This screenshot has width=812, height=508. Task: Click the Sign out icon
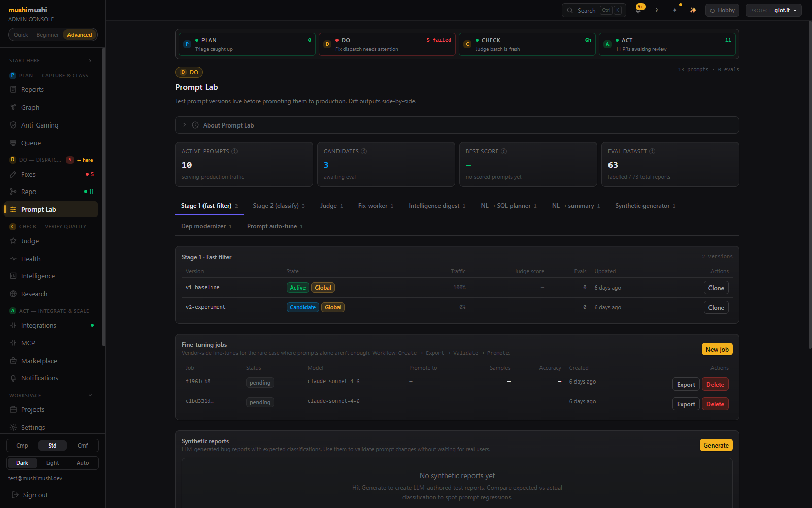[15, 495]
